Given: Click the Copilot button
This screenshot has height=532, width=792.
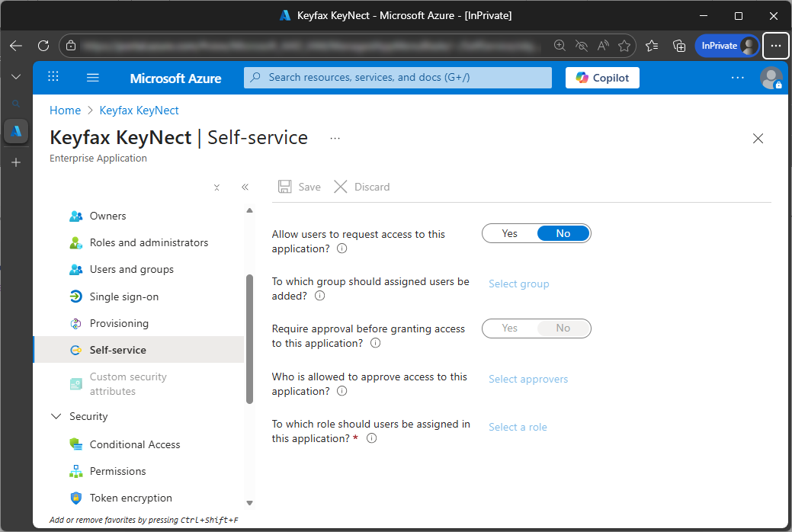Looking at the screenshot, I should coord(602,78).
